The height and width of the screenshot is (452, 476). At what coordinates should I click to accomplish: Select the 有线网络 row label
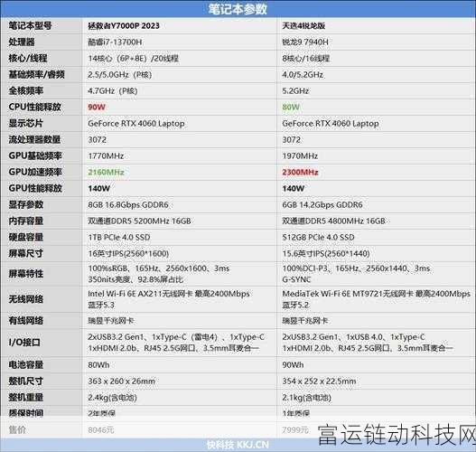[x=26, y=321]
